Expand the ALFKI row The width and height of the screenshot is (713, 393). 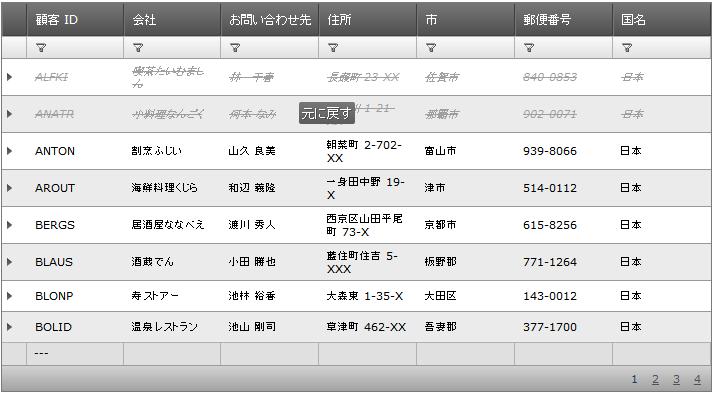[x=10, y=77]
